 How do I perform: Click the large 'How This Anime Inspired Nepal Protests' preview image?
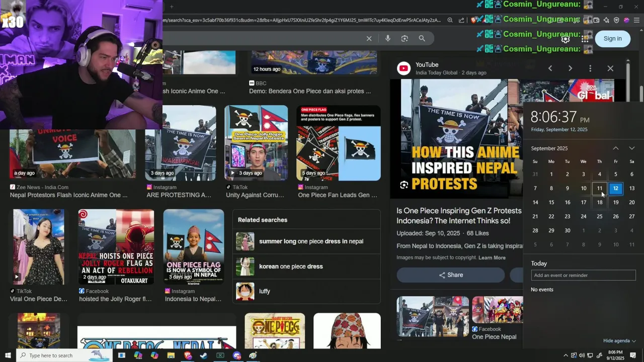(457, 139)
